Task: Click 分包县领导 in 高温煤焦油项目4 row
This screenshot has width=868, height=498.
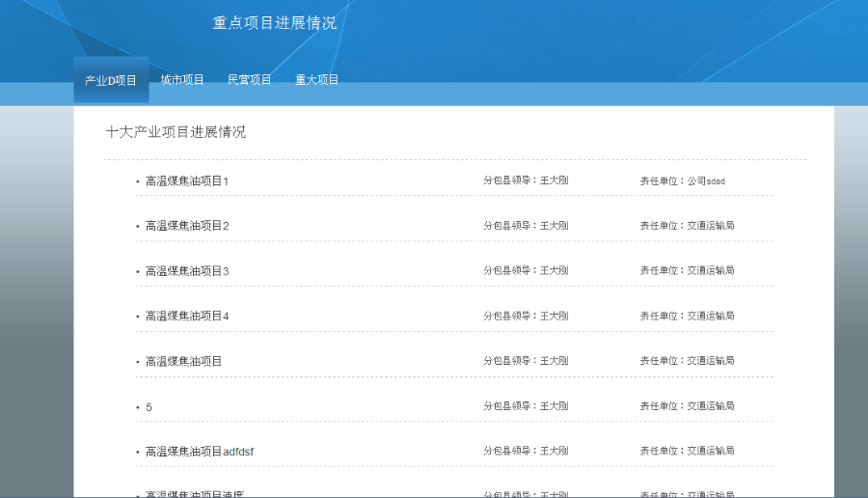Action: tap(526, 316)
